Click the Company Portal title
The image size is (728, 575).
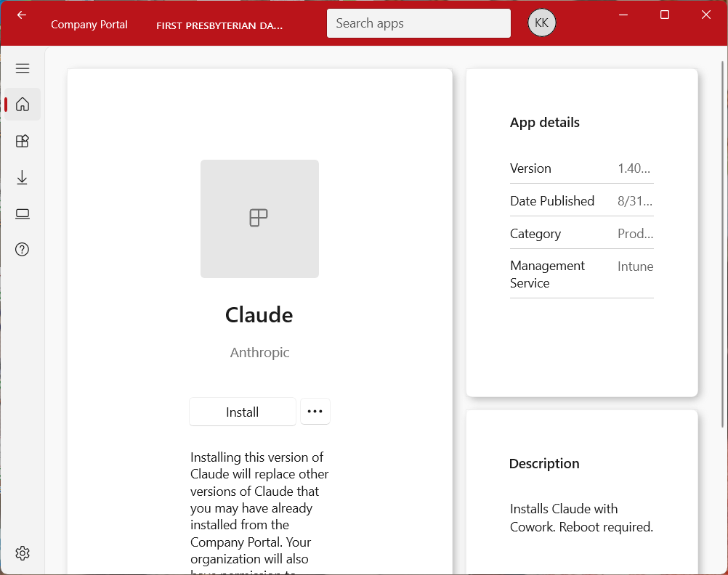(89, 25)
